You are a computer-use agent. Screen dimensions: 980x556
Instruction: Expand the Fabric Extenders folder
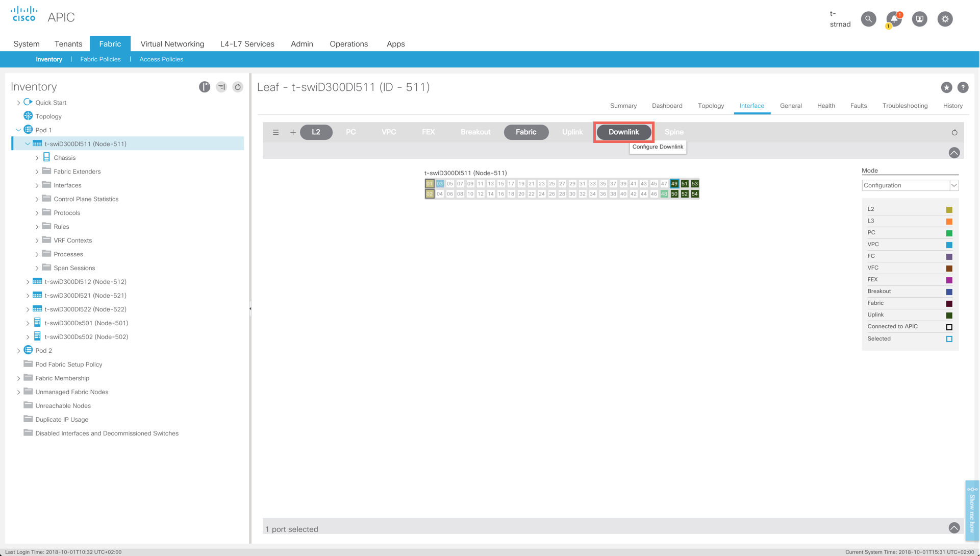(37, 172)
